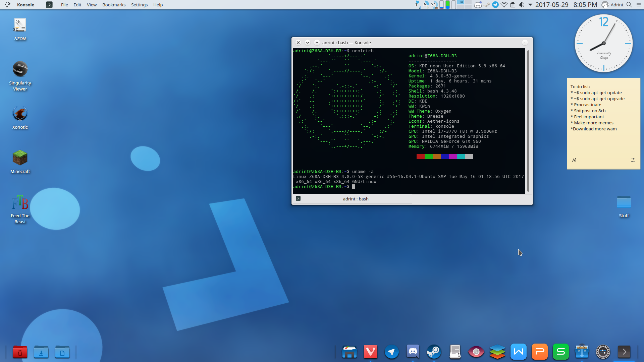The height and width of the screenshot is (362, 644).
Task: Launch Telegram from dock
Action: pyautogui.click(x=391, y=352)
